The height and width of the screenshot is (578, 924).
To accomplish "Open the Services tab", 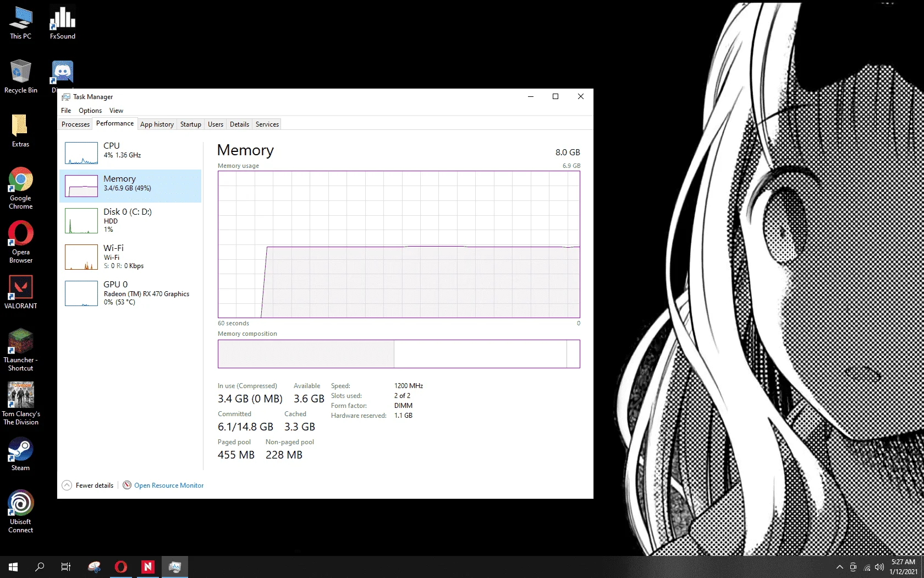I will pyautogui.click(x=267, y=124).
